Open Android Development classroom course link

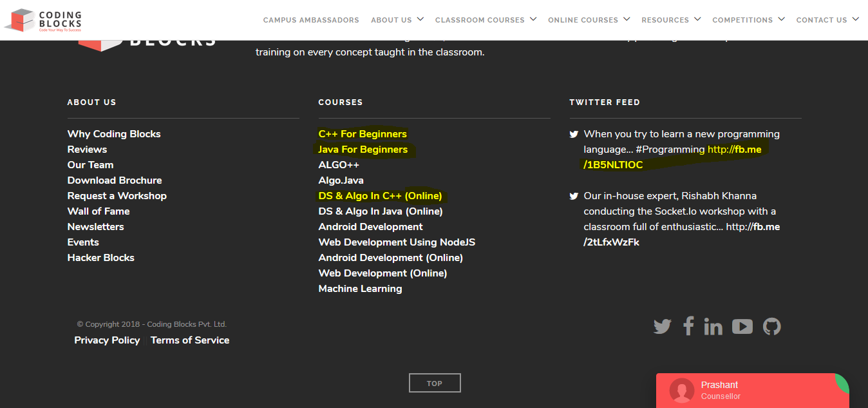[371, 227]
